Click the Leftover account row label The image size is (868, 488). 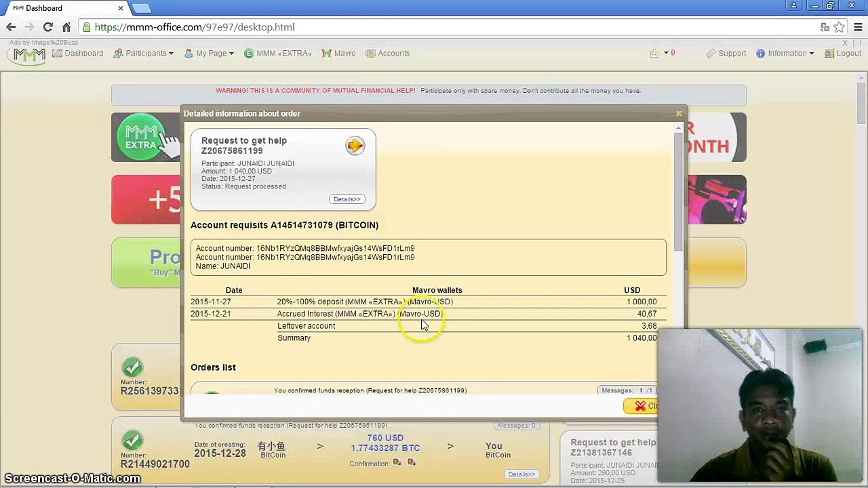click(x=306, y=326)
